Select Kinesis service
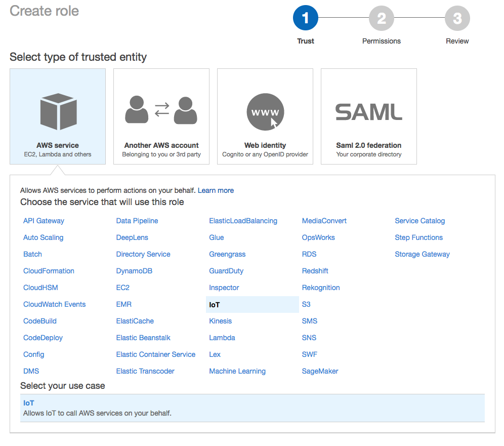Screen dimensions: 504x446 tap(221, 321)
